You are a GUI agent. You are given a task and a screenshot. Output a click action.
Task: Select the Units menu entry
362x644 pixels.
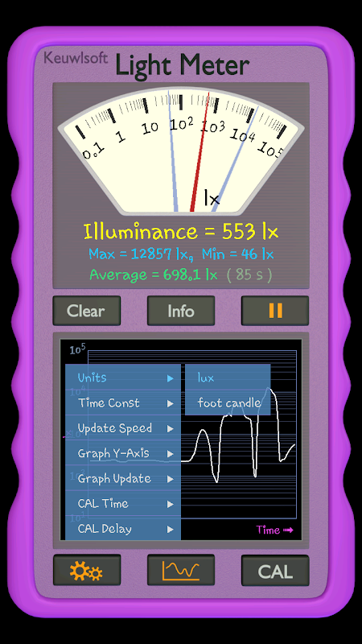click(123, 378)
